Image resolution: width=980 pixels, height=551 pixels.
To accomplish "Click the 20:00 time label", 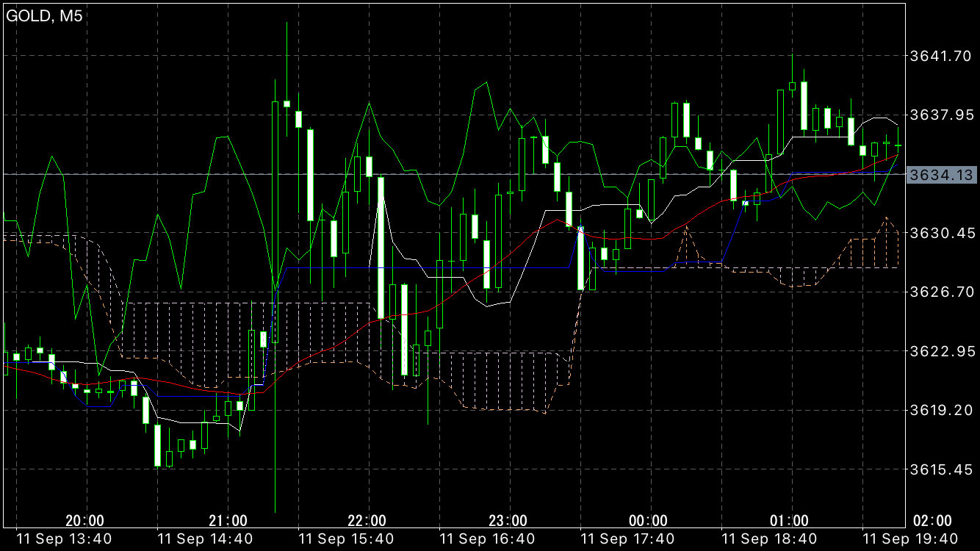I will pos(84,521).
